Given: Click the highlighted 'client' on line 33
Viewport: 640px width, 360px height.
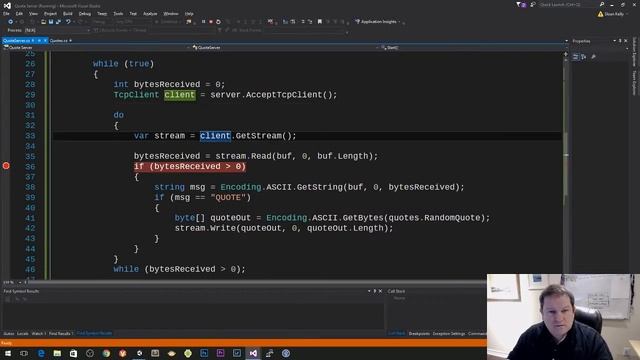Looking at the screenshot, I should [x=215, y=136].
